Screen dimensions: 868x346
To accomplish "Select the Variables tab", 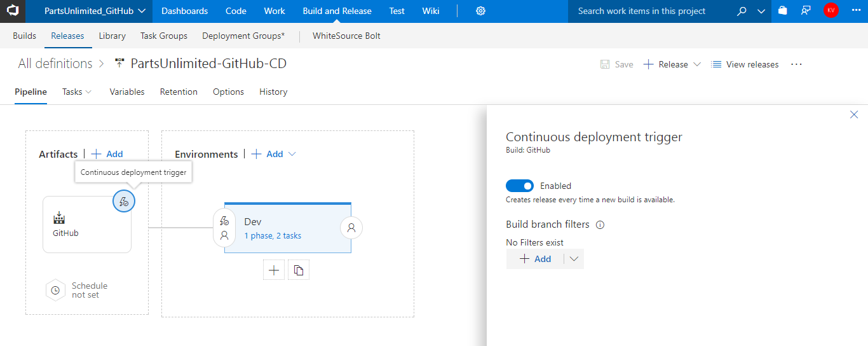I will click(x=127, y=92).
